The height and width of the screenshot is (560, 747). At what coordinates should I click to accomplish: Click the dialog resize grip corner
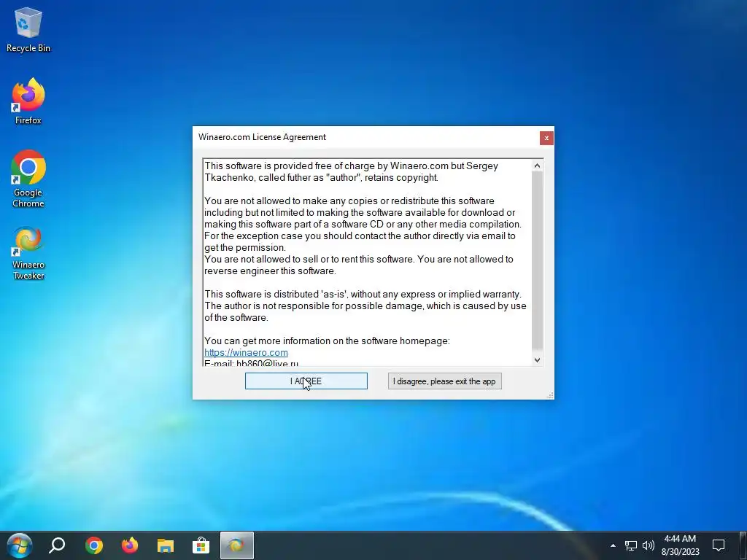pyautogui.click(x=550, y=395)
